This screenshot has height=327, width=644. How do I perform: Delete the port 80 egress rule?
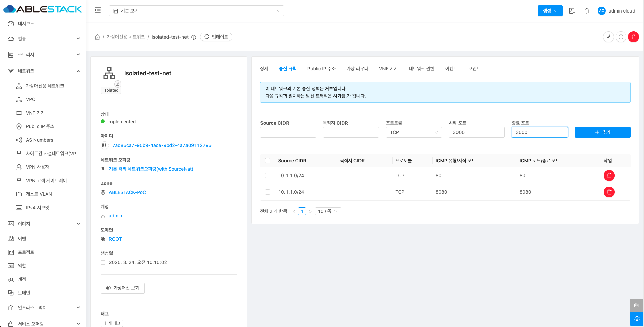[609, 176]
